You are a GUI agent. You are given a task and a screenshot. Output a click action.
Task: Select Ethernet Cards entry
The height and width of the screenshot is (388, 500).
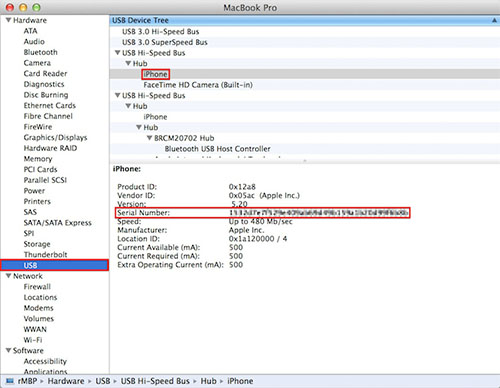click(x=50, y=105)
